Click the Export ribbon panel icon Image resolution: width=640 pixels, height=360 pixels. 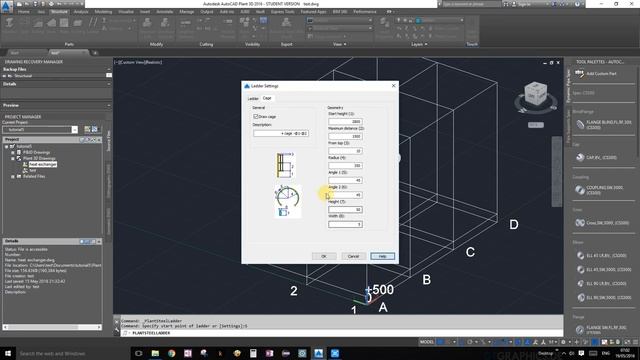click(287, 23)
